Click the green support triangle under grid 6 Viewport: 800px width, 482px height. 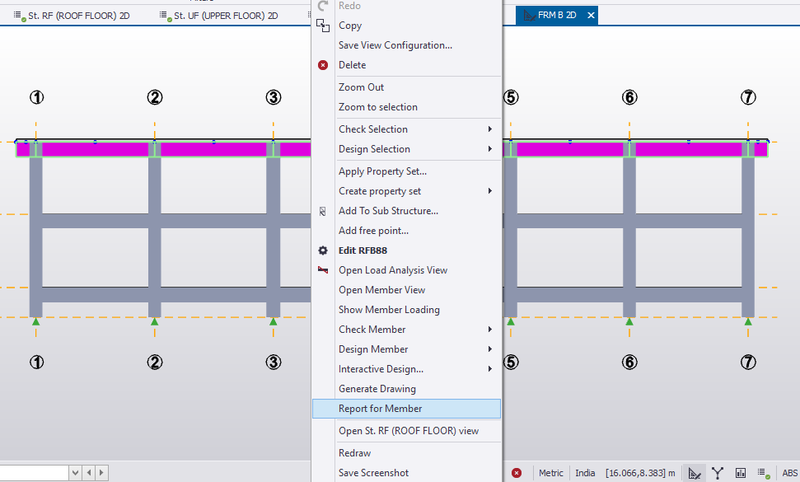coord(630,321)
